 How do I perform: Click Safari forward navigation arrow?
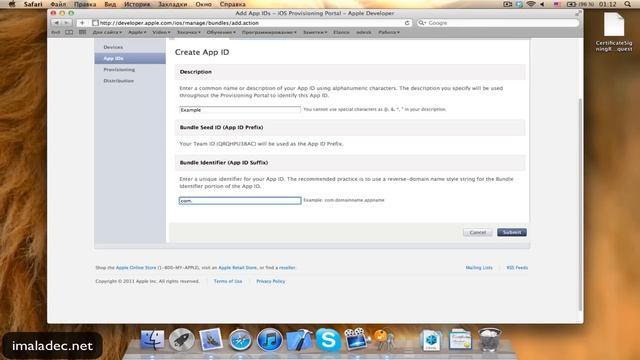pos(66,23)
